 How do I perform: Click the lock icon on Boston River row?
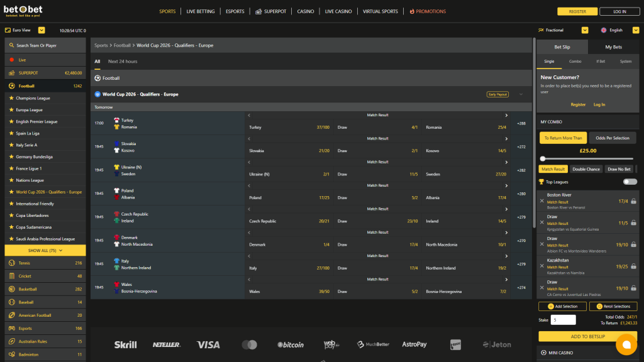click(x=634, y=201)
